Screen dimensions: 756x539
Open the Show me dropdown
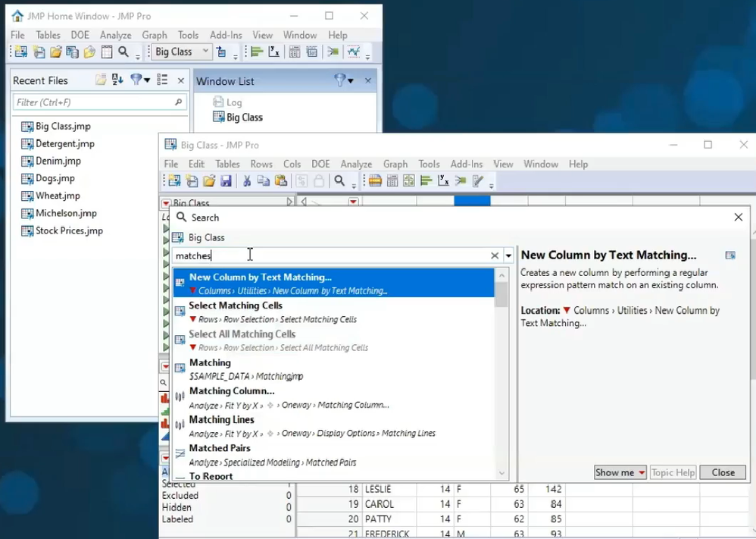click(620, 472)
